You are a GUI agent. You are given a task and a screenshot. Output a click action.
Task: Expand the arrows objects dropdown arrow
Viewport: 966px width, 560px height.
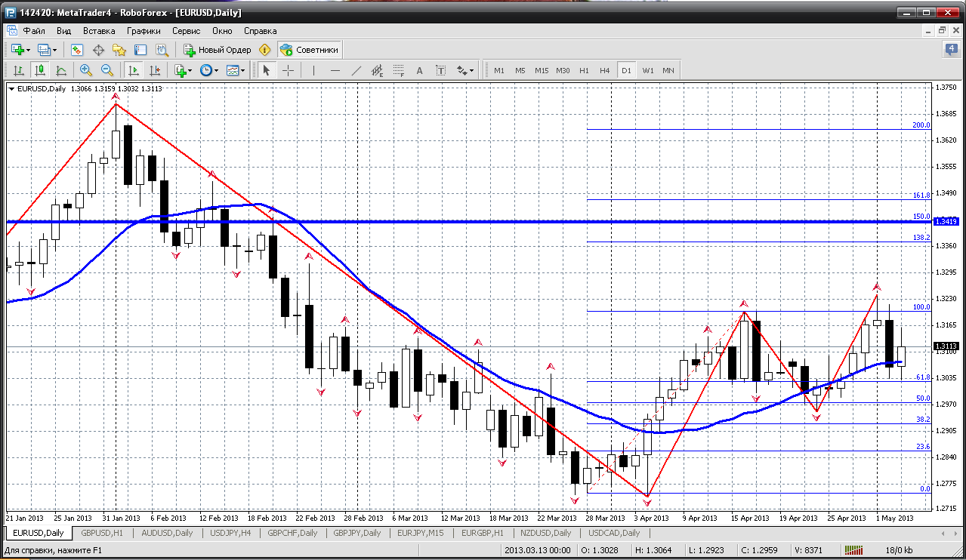[472, 70]
